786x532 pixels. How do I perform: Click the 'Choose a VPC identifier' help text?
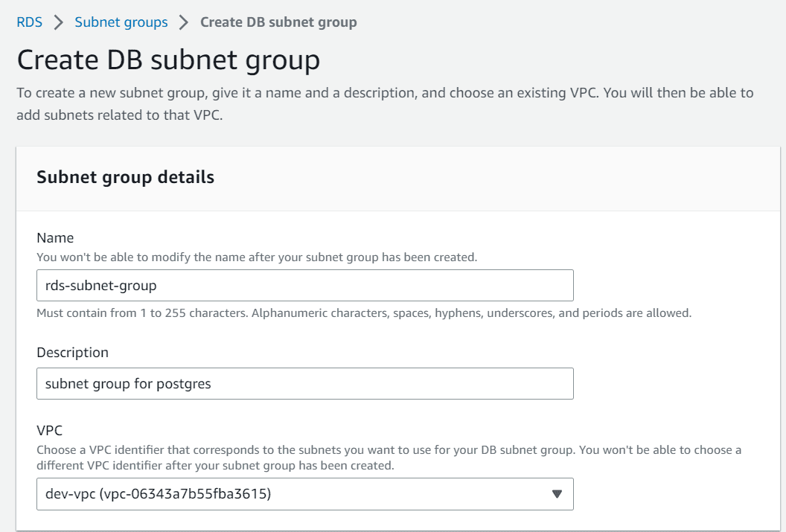point(389,458)
